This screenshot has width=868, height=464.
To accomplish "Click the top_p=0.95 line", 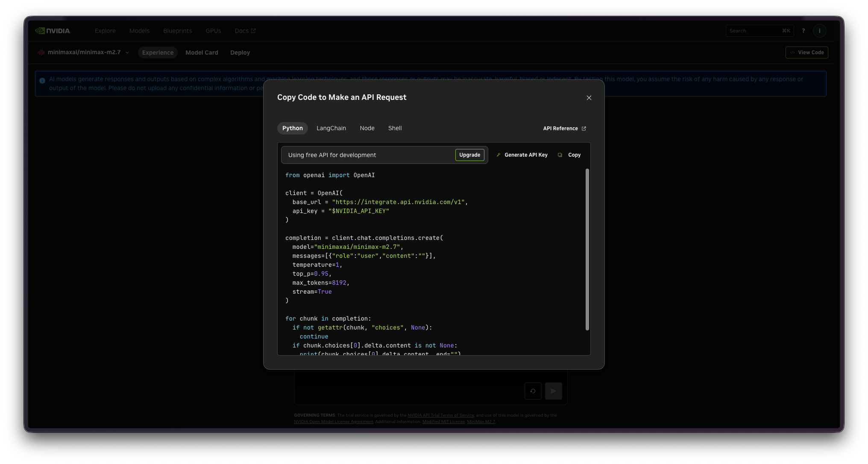I will click(312, 274).
